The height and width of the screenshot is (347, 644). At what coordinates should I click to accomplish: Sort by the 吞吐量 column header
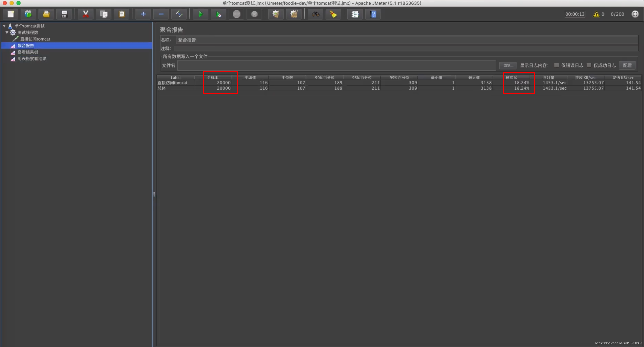(548, 77)
